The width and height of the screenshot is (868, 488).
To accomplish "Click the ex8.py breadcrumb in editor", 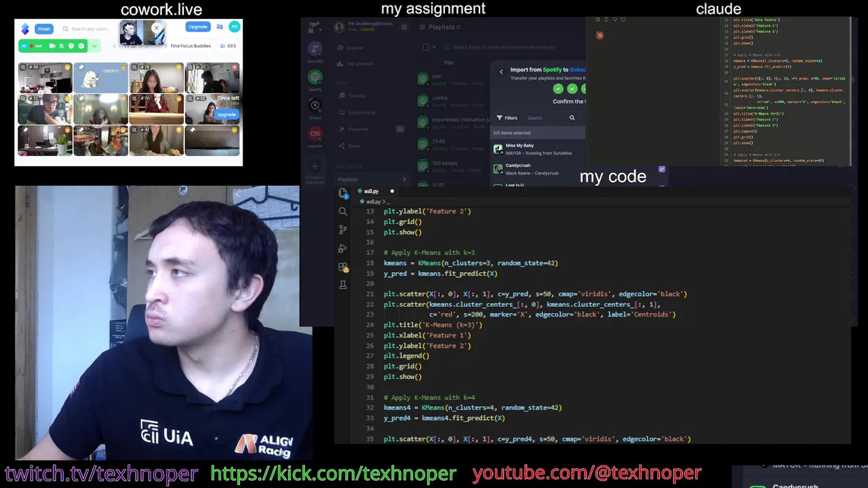I will coord(372,201).
